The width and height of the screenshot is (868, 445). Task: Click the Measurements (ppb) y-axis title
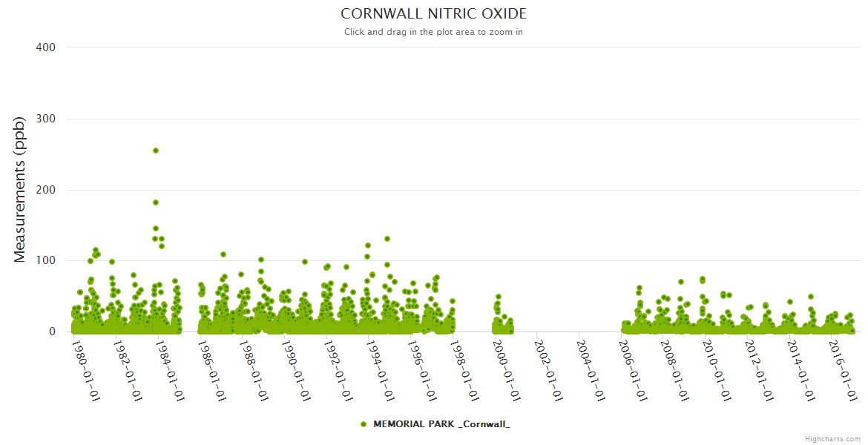(20, 189)
